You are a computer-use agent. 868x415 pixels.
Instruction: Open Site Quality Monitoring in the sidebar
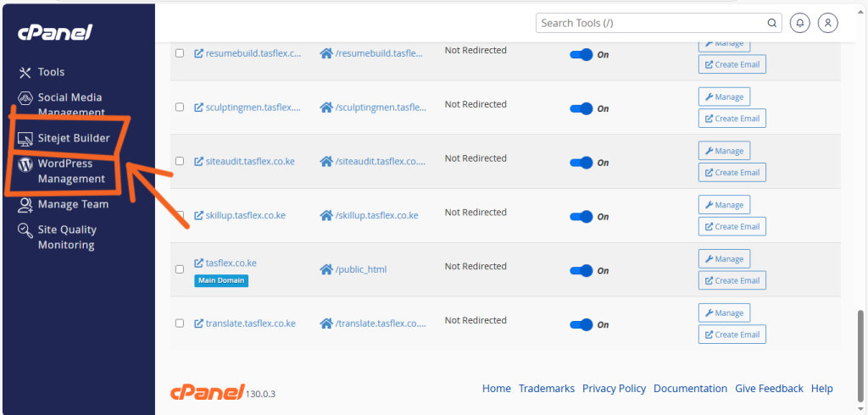click(57, 237)
